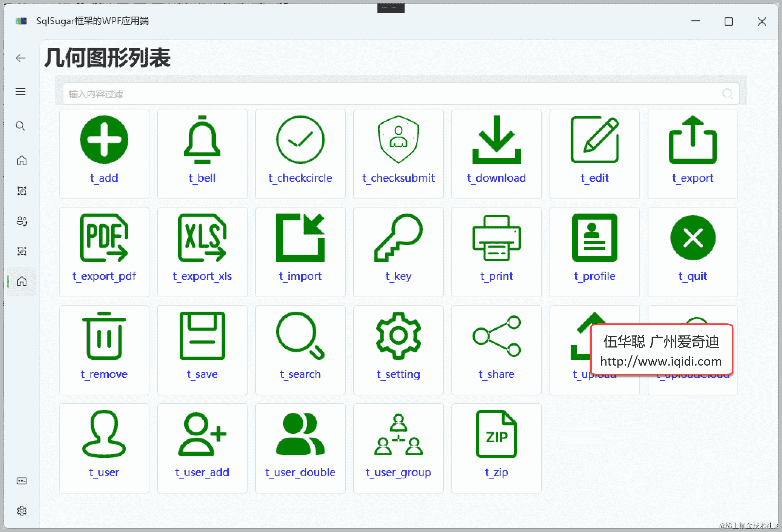Pick the t_checkcircle icon tile

[x=300, y=154]
